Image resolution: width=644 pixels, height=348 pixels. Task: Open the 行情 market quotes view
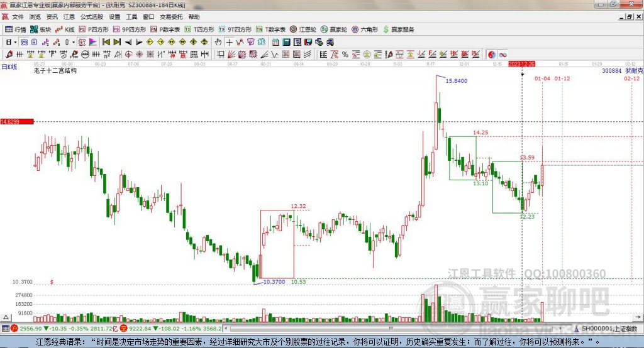point(15,30)
